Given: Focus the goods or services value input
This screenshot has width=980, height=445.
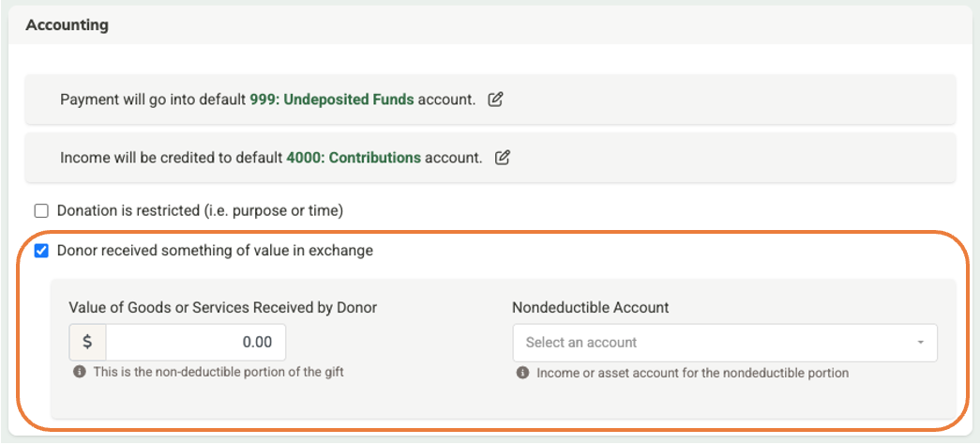Looking at the screenshot, I should pos(196,343).
